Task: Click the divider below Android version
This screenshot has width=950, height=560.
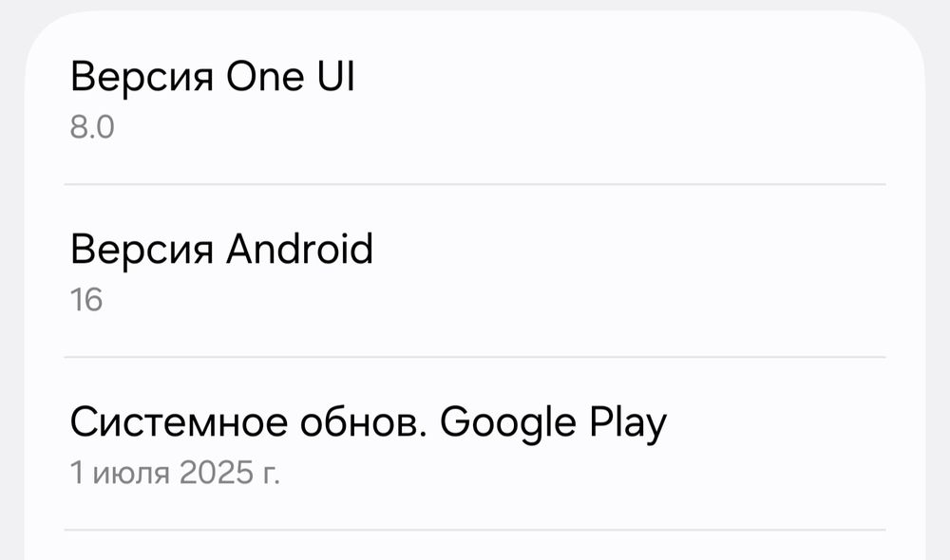Action: 475,357
